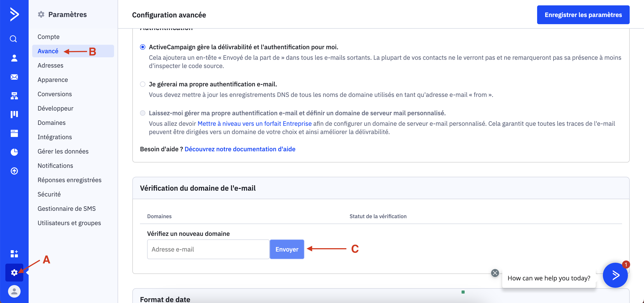Viewport: 644px width, 303px height.
Task: Click the Adresse e-mail input field
Action: click(x=208, y=249)
